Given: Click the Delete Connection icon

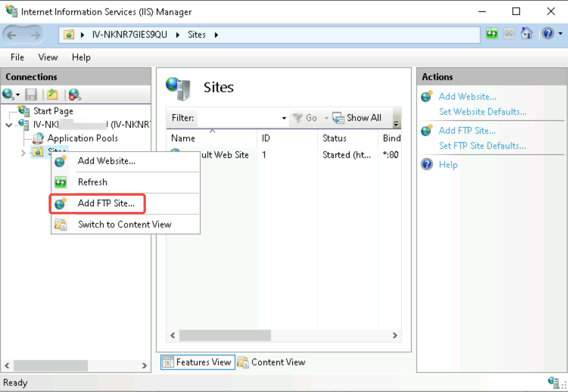Looking at the screenshot, I should click(x=74, y=95).
